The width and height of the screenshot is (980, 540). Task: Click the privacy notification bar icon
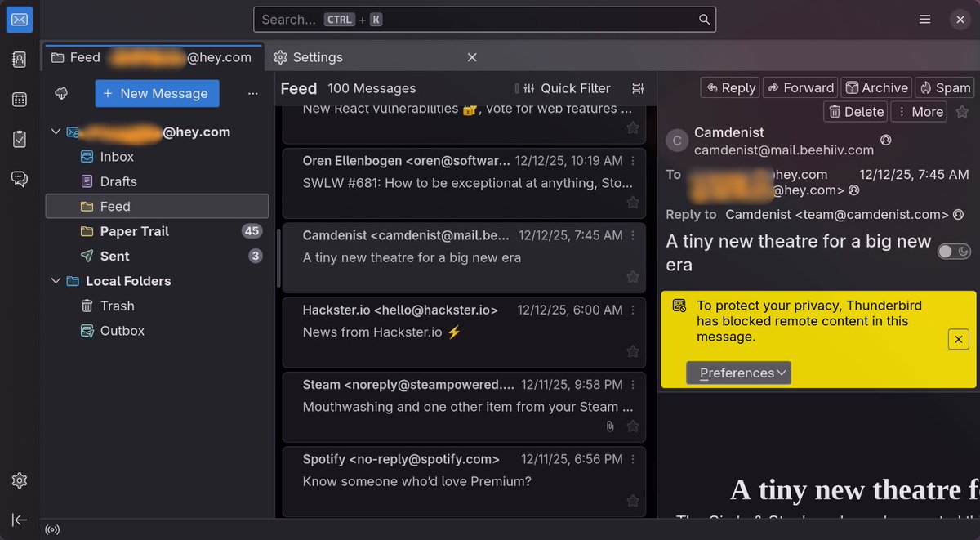[679, 306]
